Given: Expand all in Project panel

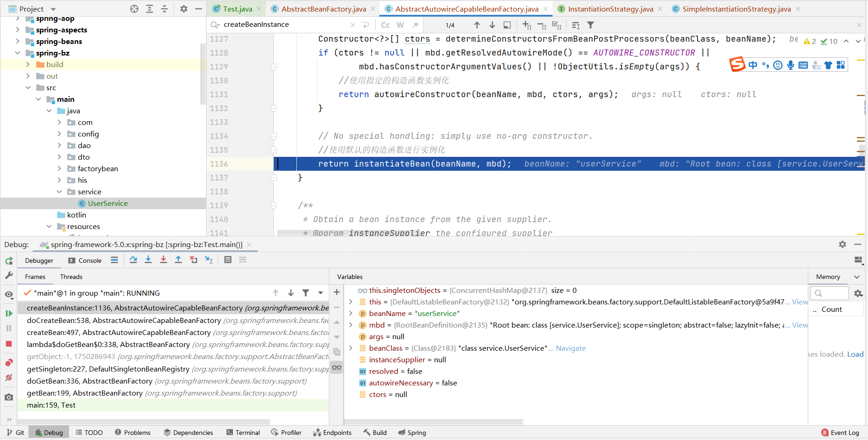Looking at the screenshot, I should (150, 9).
